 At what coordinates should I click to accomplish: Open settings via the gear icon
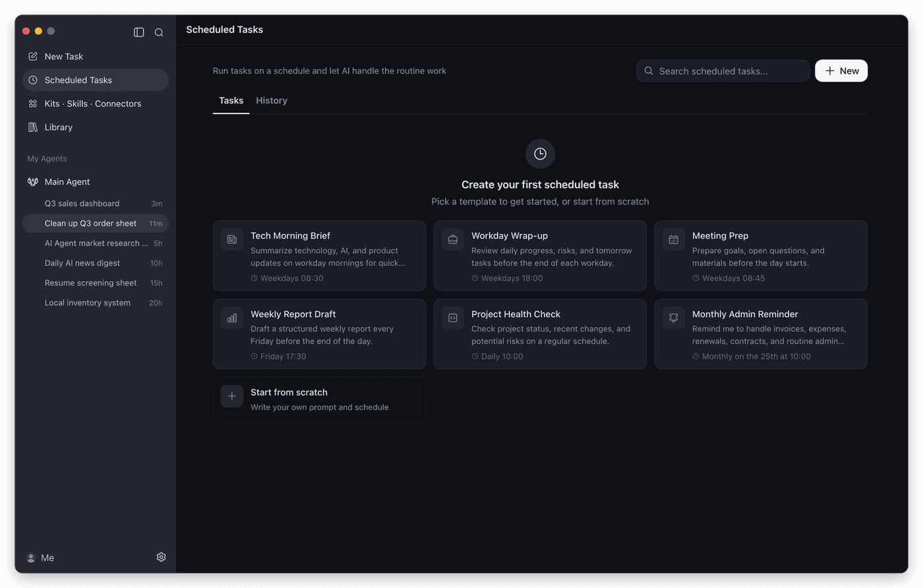pos(161,557)
